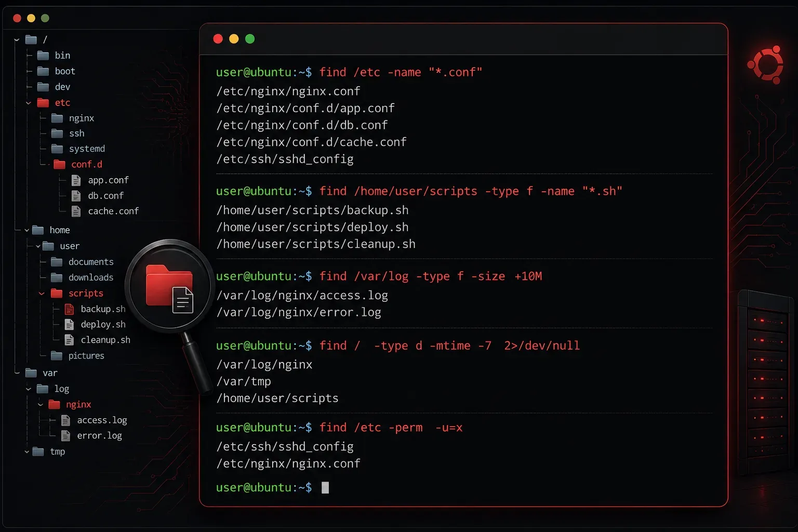Open the cache.conf file icon
The width and height of the screenshot is (798, 532).
tap(76, 211)
